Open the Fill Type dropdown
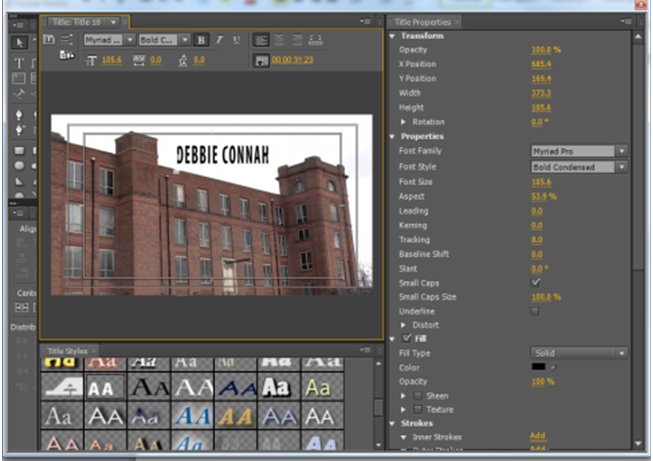Screen dimensions: 653x461 tap(579, 354)
